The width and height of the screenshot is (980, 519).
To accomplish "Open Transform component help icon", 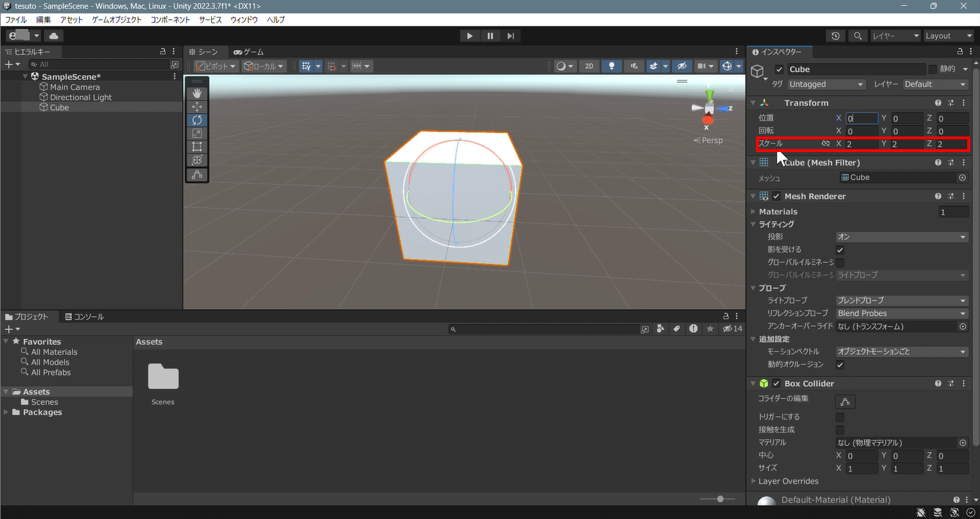I will (x=938, y=103).
